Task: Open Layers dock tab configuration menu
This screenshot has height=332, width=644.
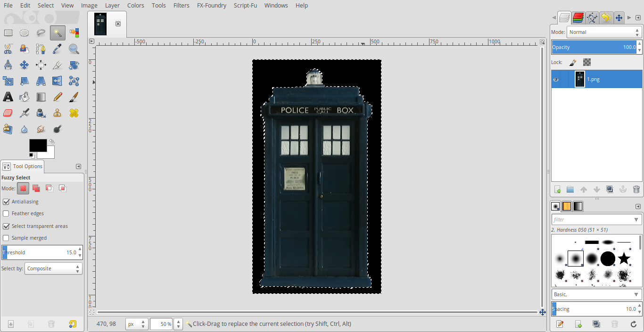Action: pos(637,17)
